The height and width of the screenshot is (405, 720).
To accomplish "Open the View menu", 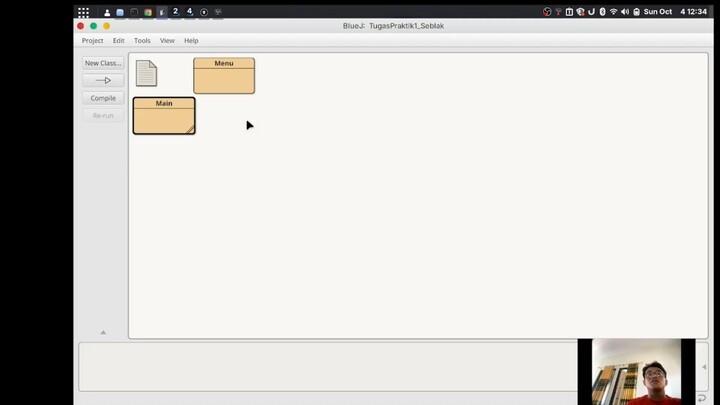I will (x=167, y=40).
